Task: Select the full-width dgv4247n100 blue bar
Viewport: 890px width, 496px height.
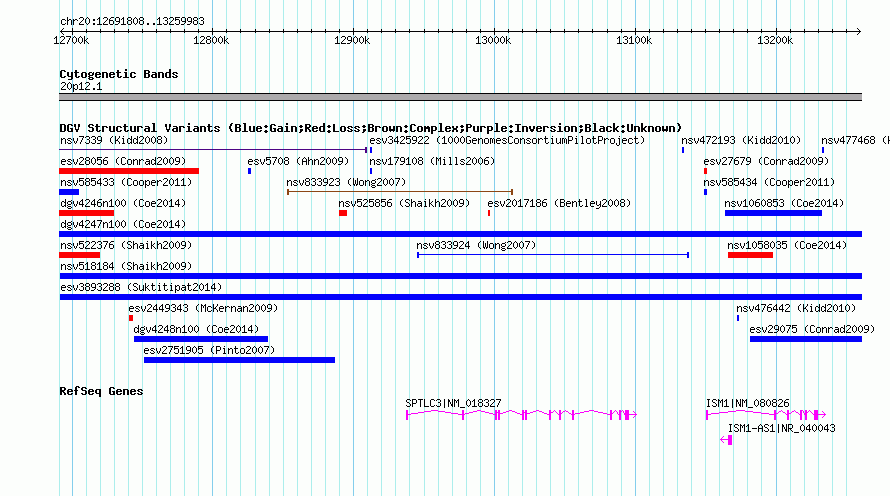Action: click(x=461, y=234)
